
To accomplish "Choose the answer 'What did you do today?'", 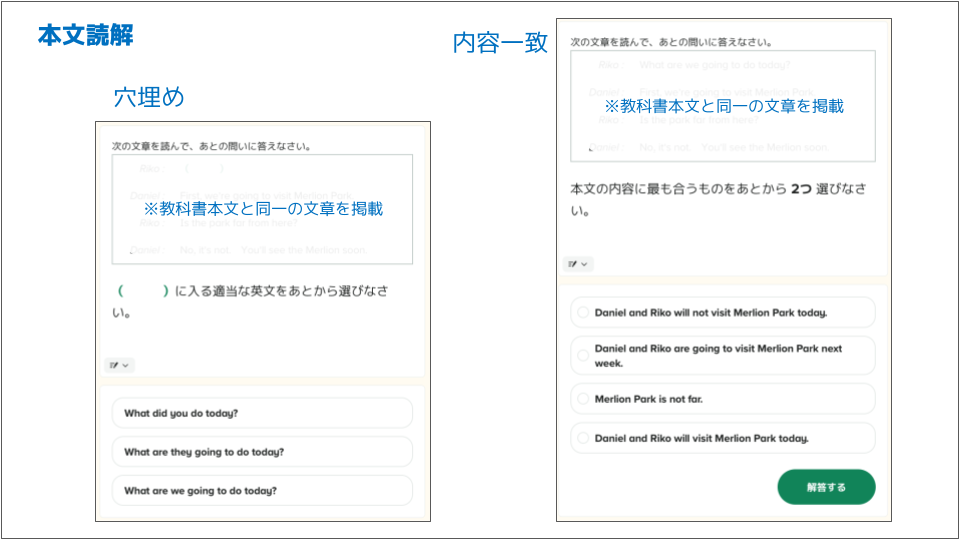I will click(262, 413).
